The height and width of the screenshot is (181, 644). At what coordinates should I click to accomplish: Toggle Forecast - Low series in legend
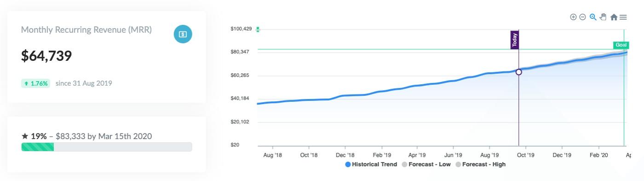(x=426, y=164)
